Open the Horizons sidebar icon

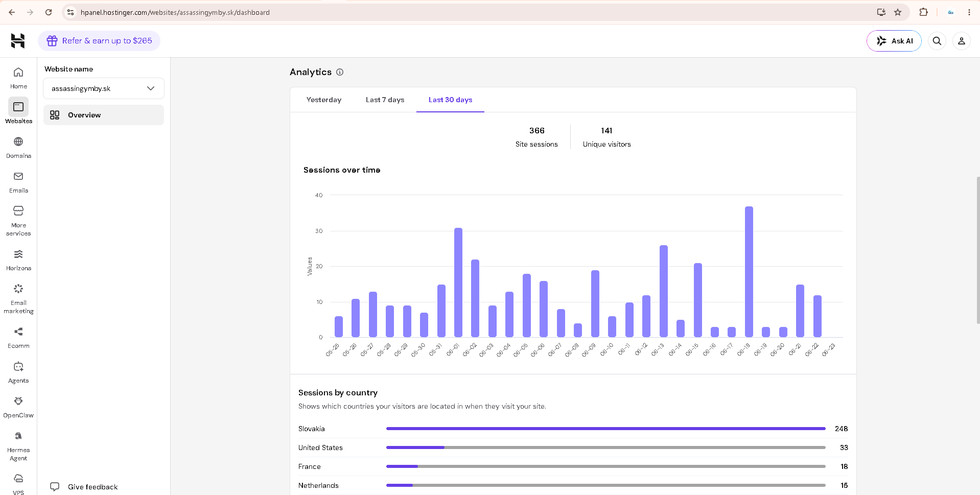[x=18, y=260]
